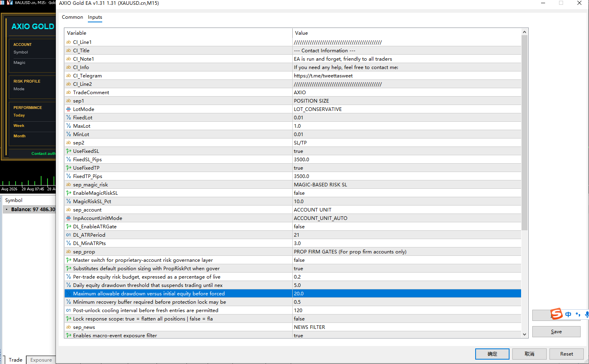Click the double-type icon beside MinLot
The image size is (589, 364).
69,134
